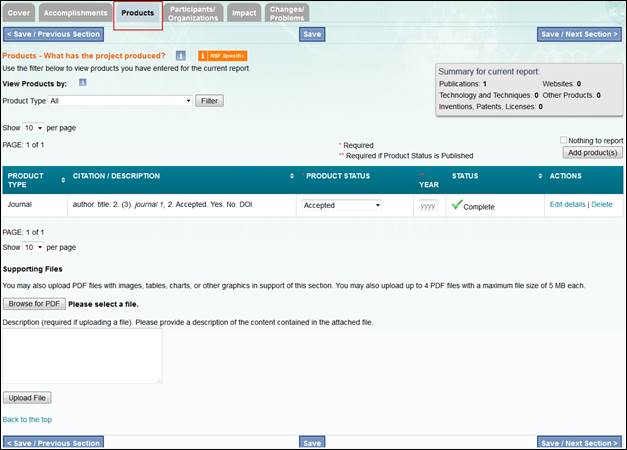Go to the Impact tab
Image resolution: width=627 pixels, height=450 pixels.
(242, 14)
